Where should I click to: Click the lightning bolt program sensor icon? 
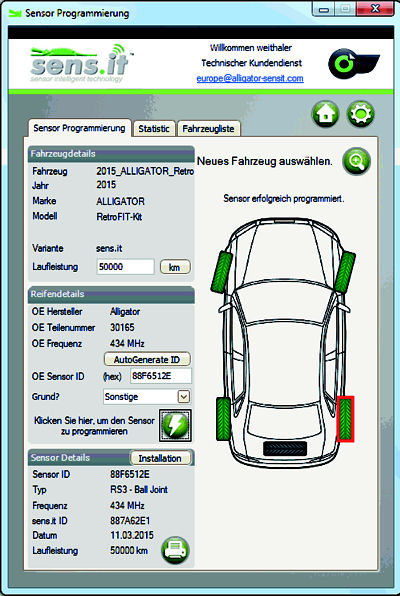click(x=175, y=425)
